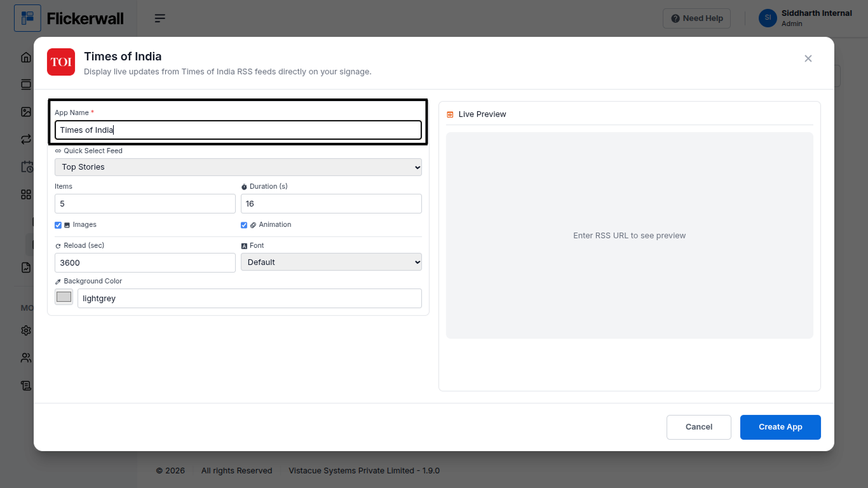This screenshot has width=868, height=488.
Task: Focus the App Name text field
Action: [x=238, y=130]
